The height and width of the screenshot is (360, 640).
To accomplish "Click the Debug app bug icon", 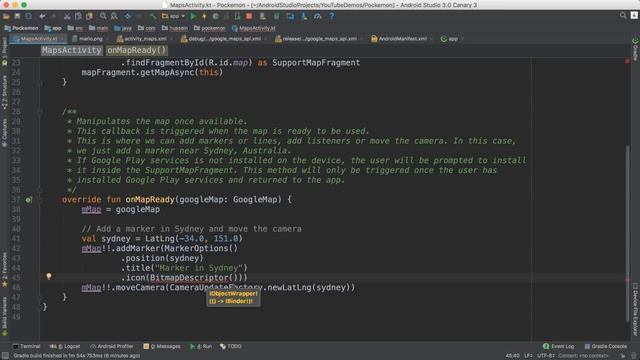I will point(216,16).
